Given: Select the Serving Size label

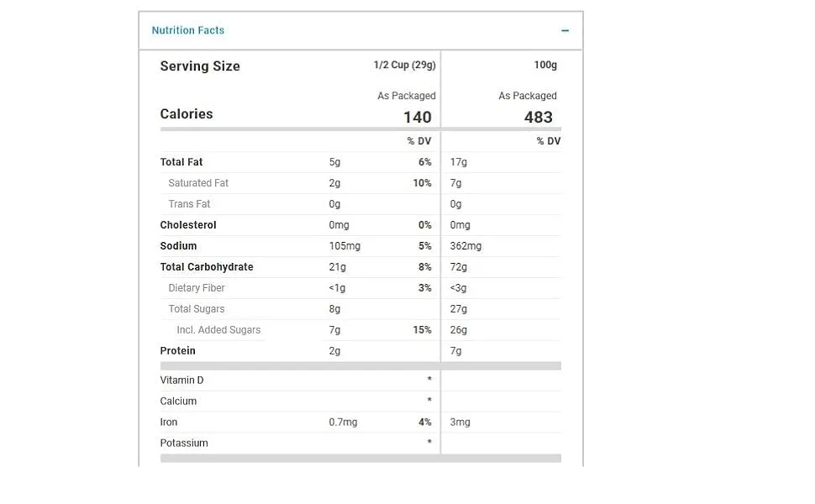Looking at the screenshot, I should pyautogui.click(x=200, y=66).
